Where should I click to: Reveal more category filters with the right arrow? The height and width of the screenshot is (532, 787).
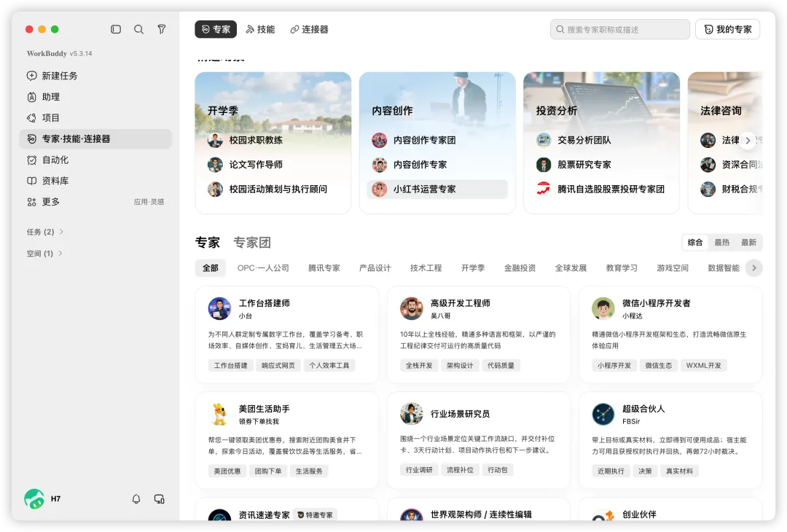(x=754, y=268)
